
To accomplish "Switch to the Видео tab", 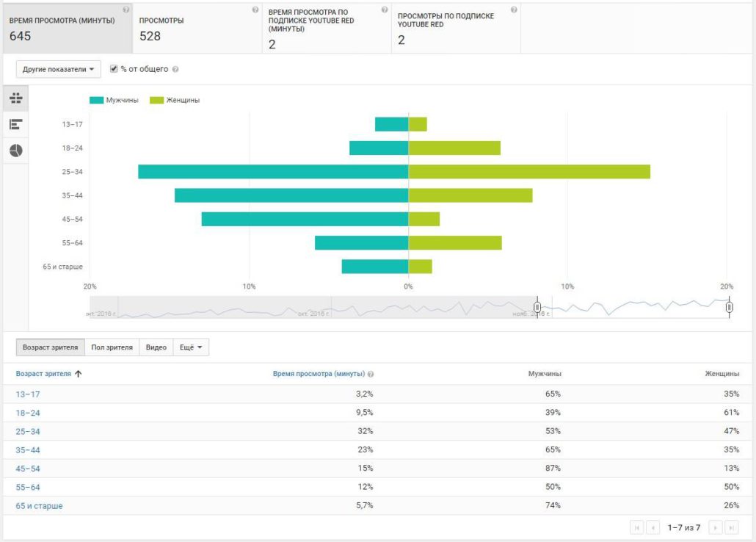I will pyautogui.click(x=156, y=347).
